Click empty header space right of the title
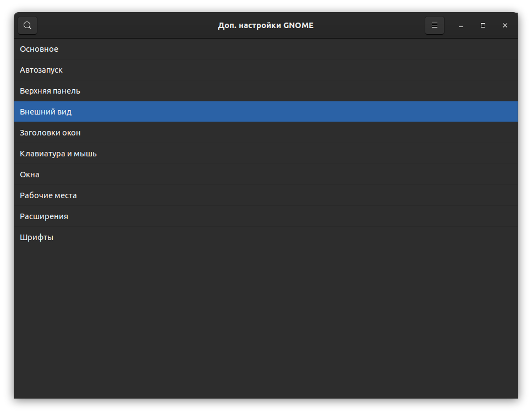Screen dimensions: 532x414 coord(374,25)
